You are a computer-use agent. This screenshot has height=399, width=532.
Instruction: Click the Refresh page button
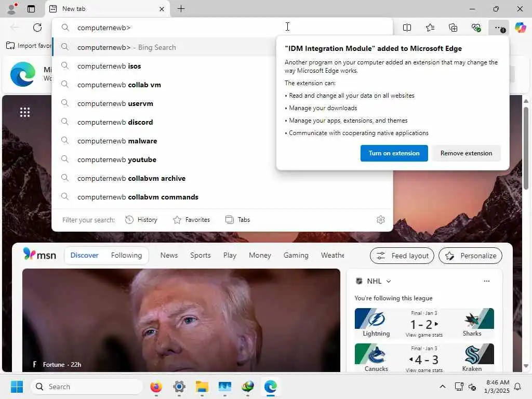(x=37, y=28)
